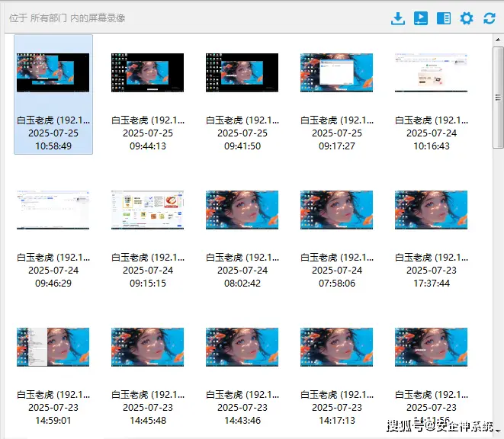504x439 pixels.
Task: Open settings via the gear icon
Action: [467, 18]
